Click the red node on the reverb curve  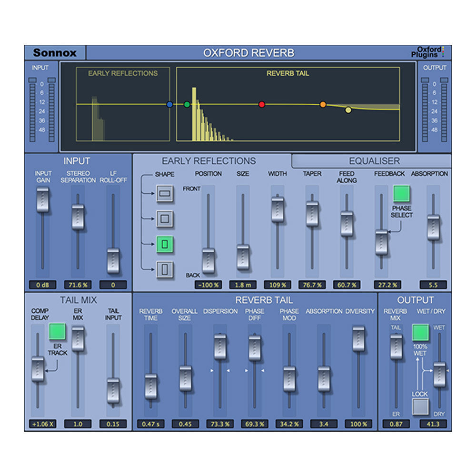coord(261,103)
